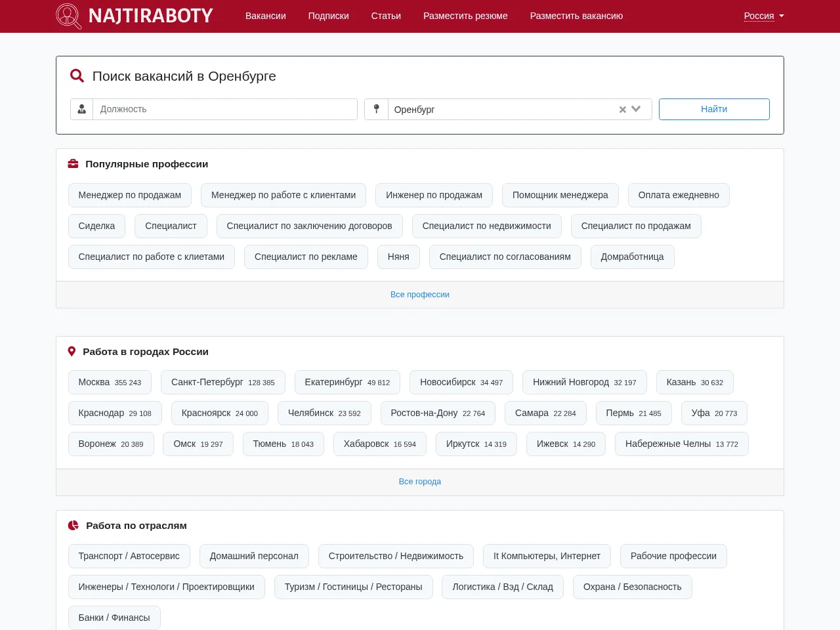Go to Подписки in the top menu

pos(329,16)
